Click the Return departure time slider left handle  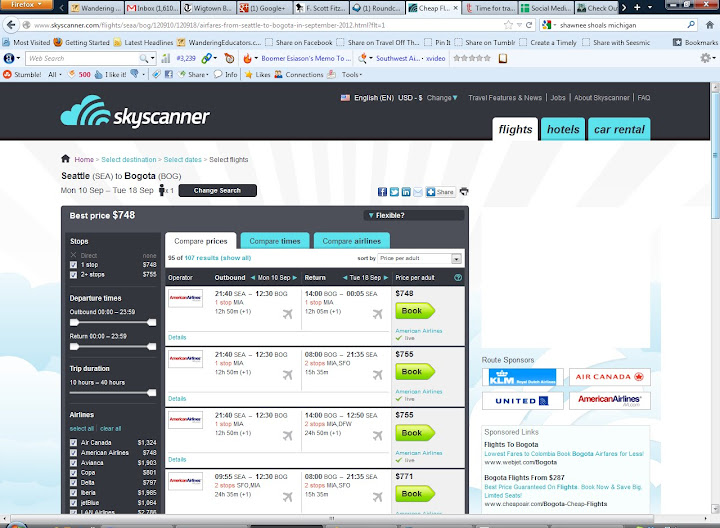coord(74,347)
